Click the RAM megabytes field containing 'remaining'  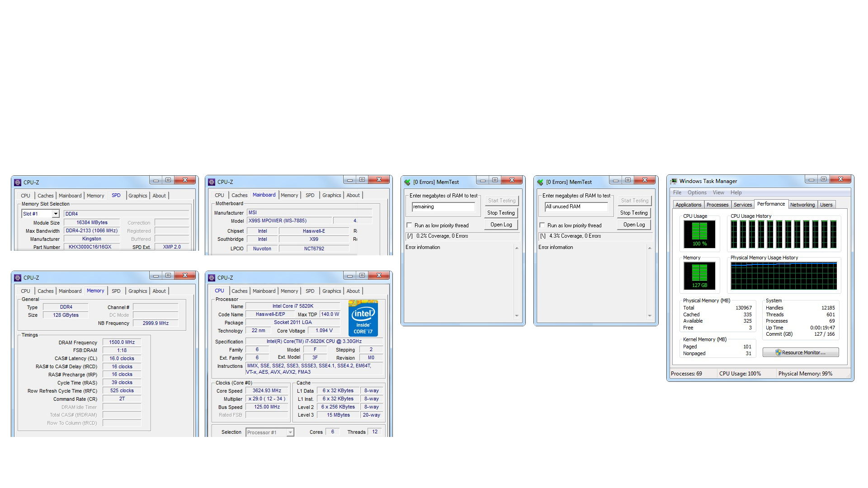pos(443,206)
